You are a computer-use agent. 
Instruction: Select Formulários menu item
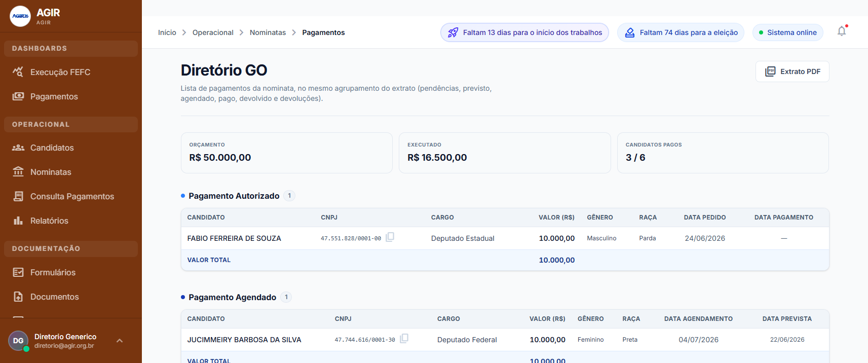coord(71,272)
